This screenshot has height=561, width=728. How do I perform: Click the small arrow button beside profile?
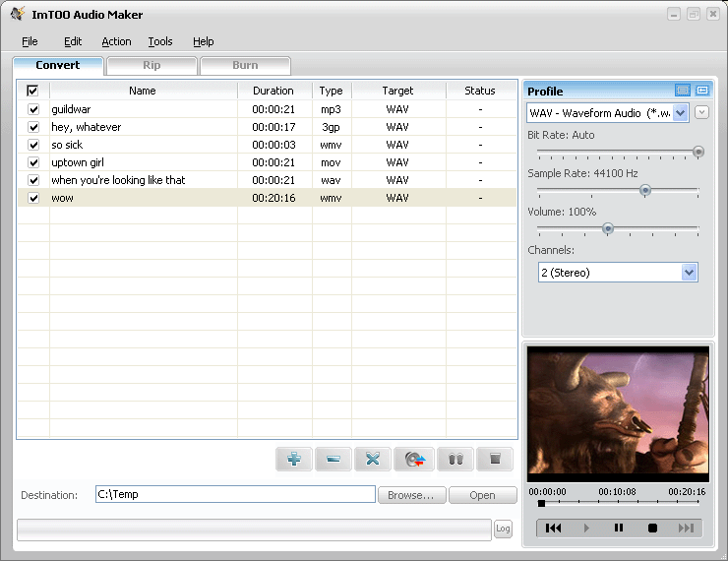pos(702,112)
